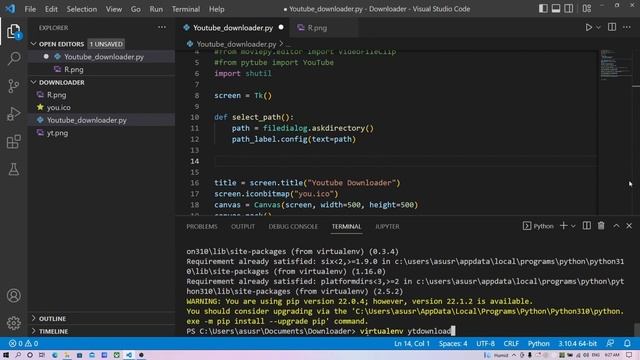Viewport: 640px width, 360px height.
Task: Open the Source Control view
Action: [x=13, y=86]
